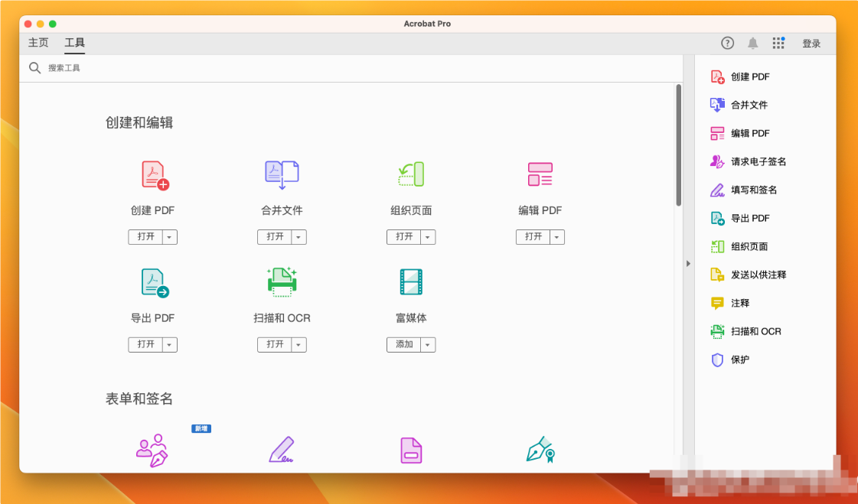The width and height of the screenshot is (858, 504).
Task: Expand dropdown arrow next to 扫描和 OCR 打开
Action: (299, 345)
